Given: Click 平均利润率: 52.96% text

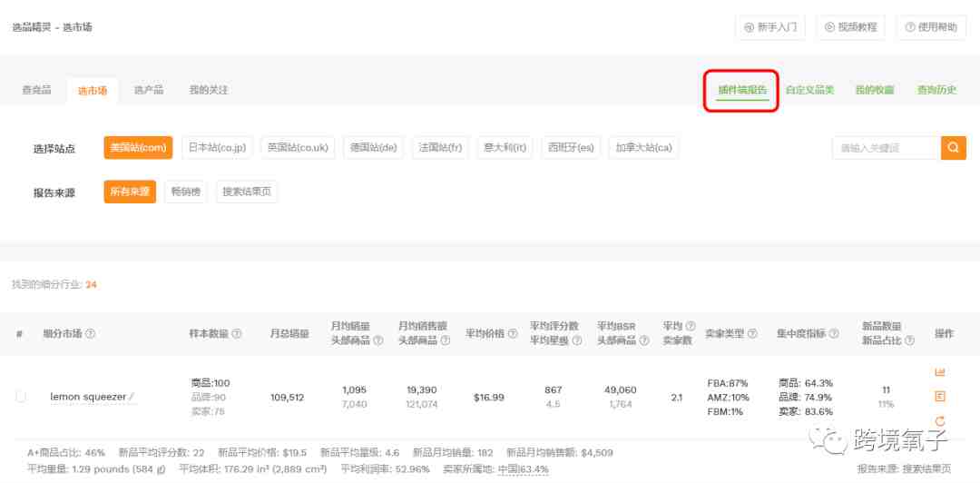Looking at the screenshot, I should (x=385, y=469).
